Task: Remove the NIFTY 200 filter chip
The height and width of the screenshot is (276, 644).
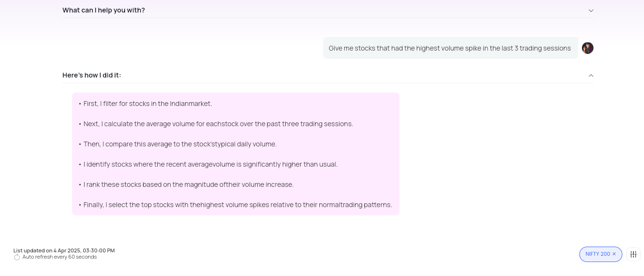Action: point(614,254)
